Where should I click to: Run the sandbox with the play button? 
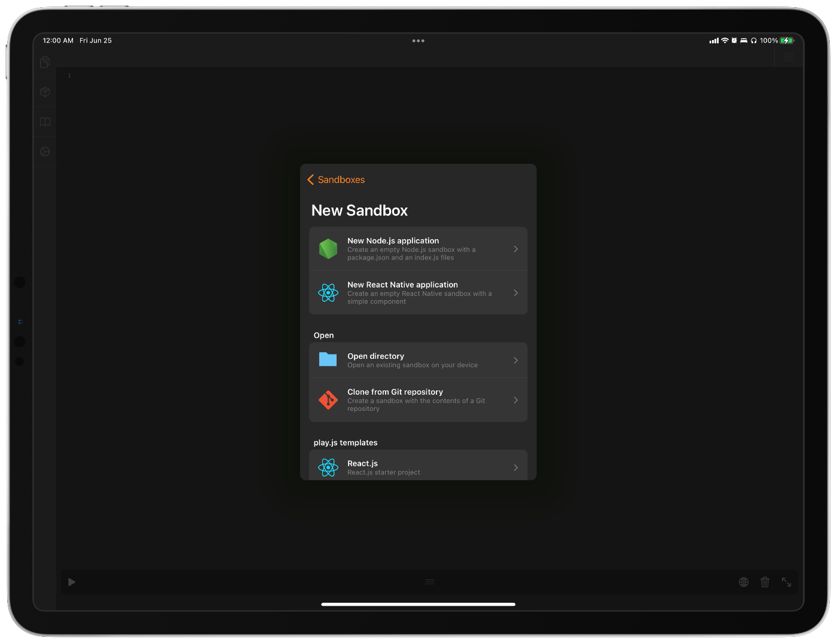(x=72, y=582)
